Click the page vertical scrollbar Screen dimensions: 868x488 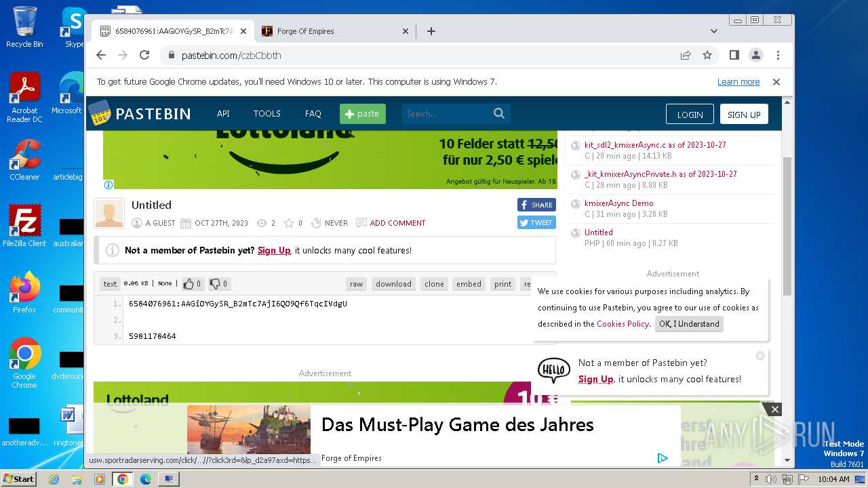(787, 226)
